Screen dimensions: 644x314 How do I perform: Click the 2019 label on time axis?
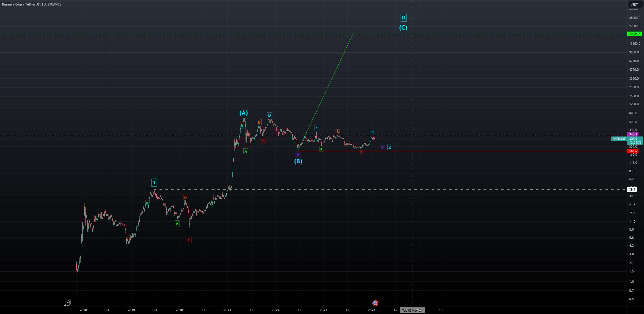131,310
